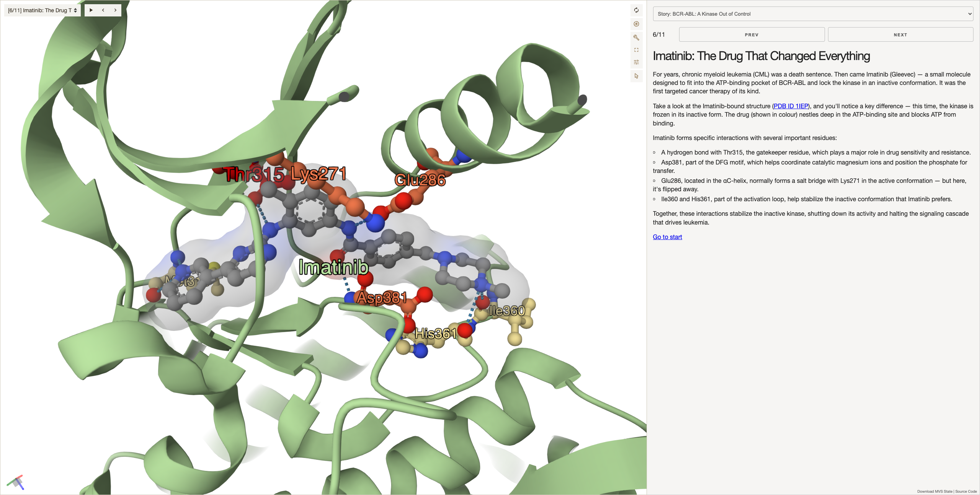Click the Thr315 residue label

point(255,174)
